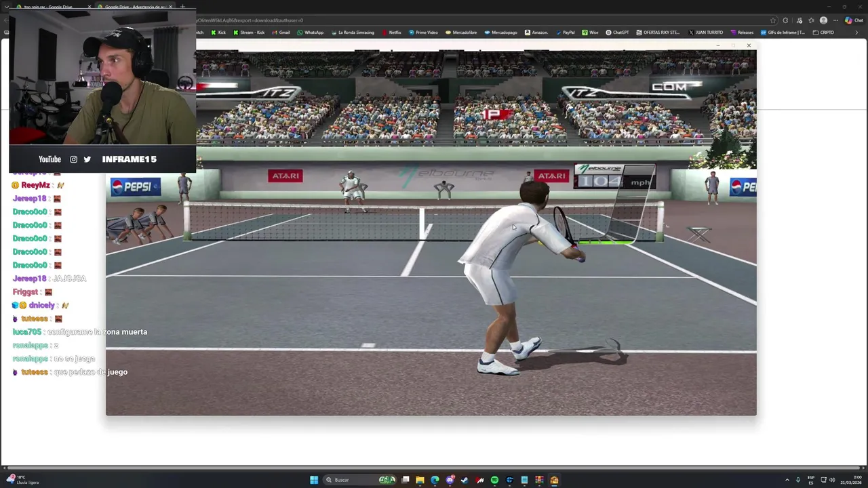This screenshot has width=868, height=488.
Task: Open La Ronda Simracing bookmark
Action: (x=353, y=33)
